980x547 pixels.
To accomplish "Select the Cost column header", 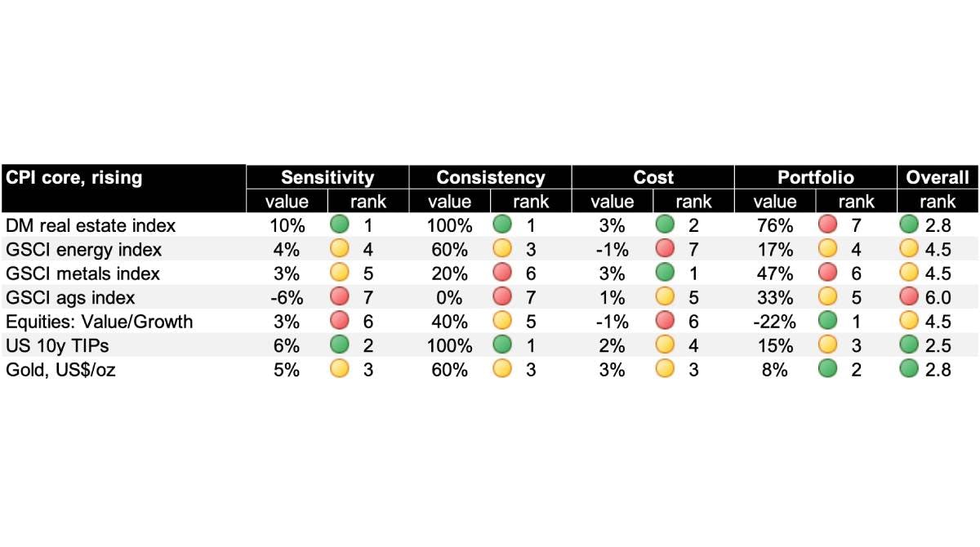I will pyautogui.click(x=653, y=177).
